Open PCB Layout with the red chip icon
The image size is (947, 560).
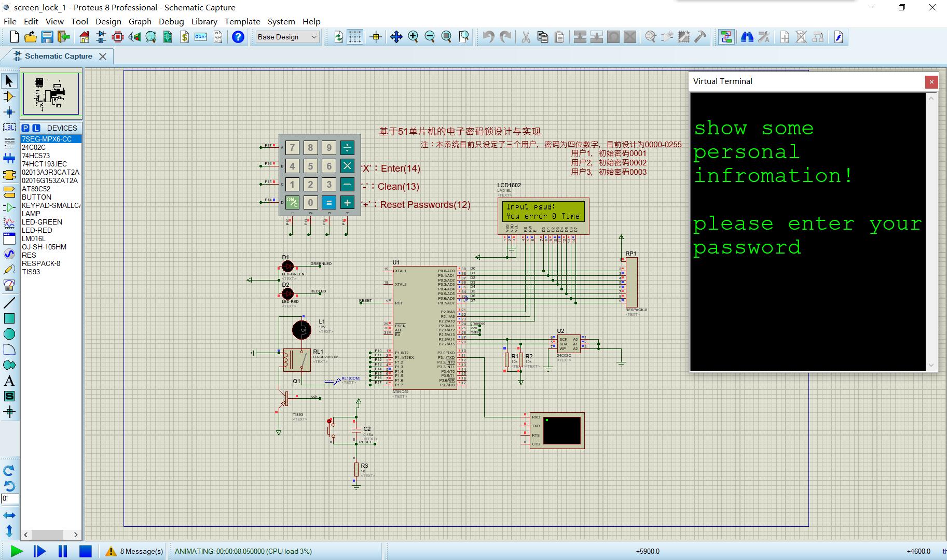(118, 37)
